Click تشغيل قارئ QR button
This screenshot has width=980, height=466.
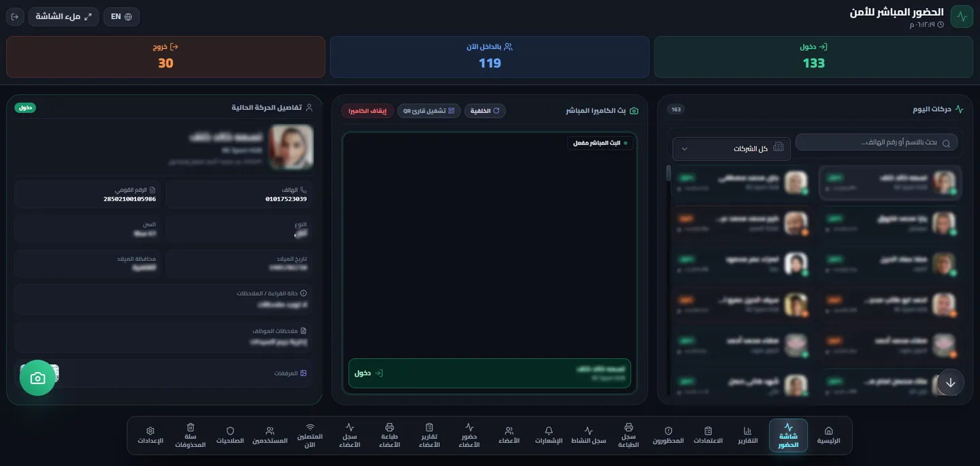pos(429,110)
